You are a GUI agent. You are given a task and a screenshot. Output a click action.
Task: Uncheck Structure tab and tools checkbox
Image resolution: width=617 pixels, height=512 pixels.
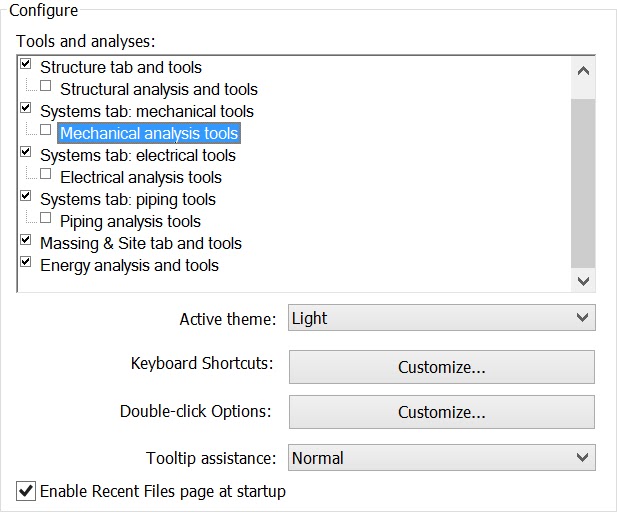[x=26, y=63]
